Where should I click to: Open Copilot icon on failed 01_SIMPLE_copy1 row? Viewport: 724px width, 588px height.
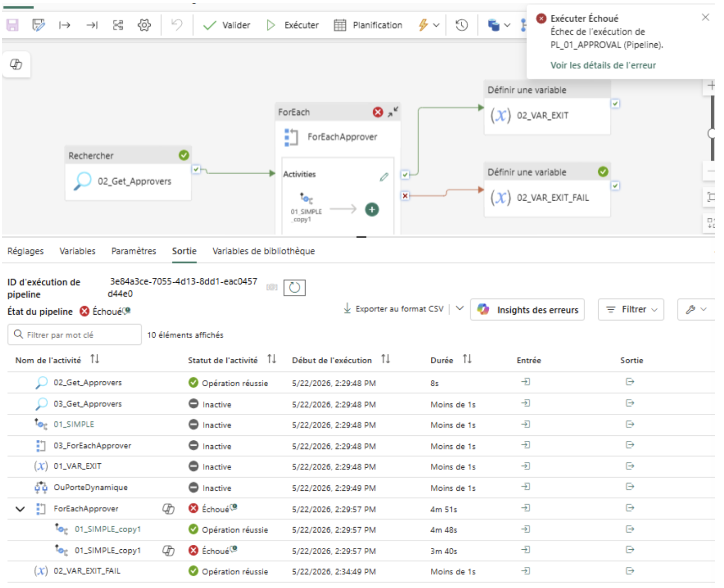[168, 551]
